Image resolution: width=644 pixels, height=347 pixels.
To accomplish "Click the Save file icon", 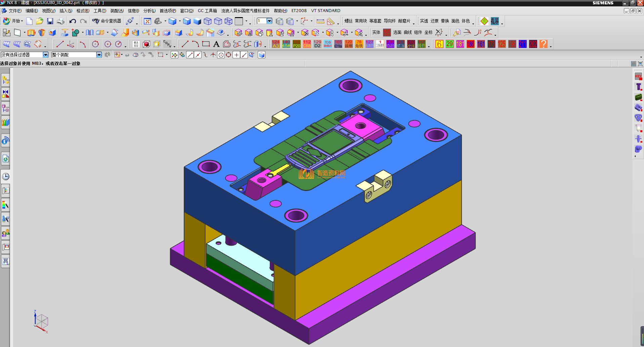I will (50, 21).
